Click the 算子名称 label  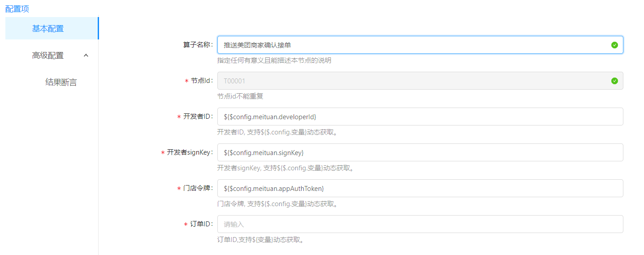198,45
